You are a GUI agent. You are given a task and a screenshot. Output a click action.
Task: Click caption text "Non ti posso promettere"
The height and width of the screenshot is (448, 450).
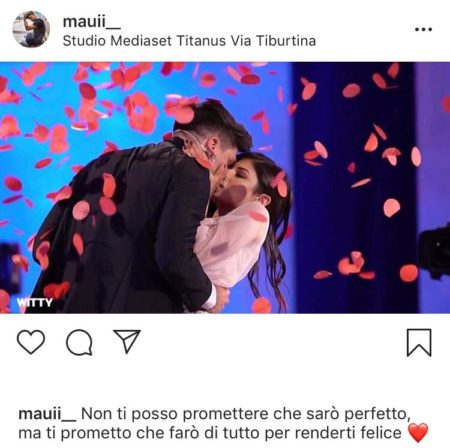click(176, 414)
